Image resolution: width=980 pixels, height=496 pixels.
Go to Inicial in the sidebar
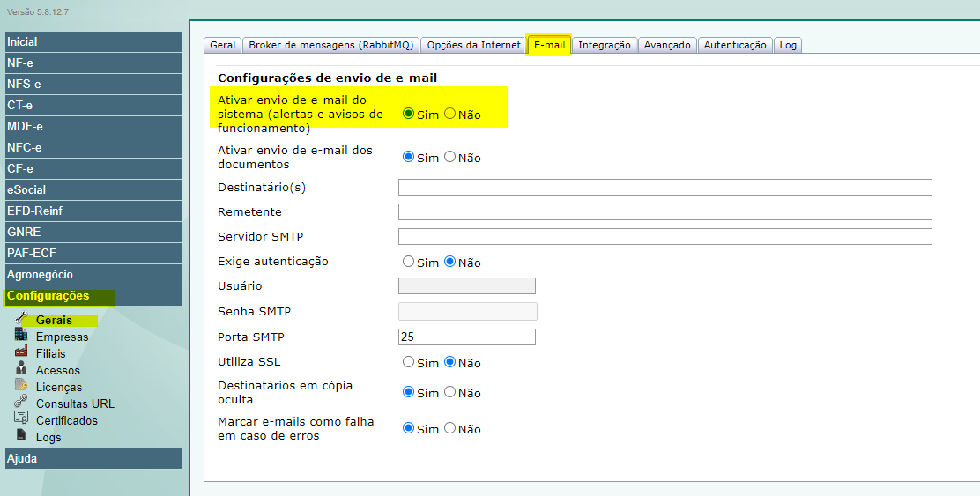coord(93,41)
